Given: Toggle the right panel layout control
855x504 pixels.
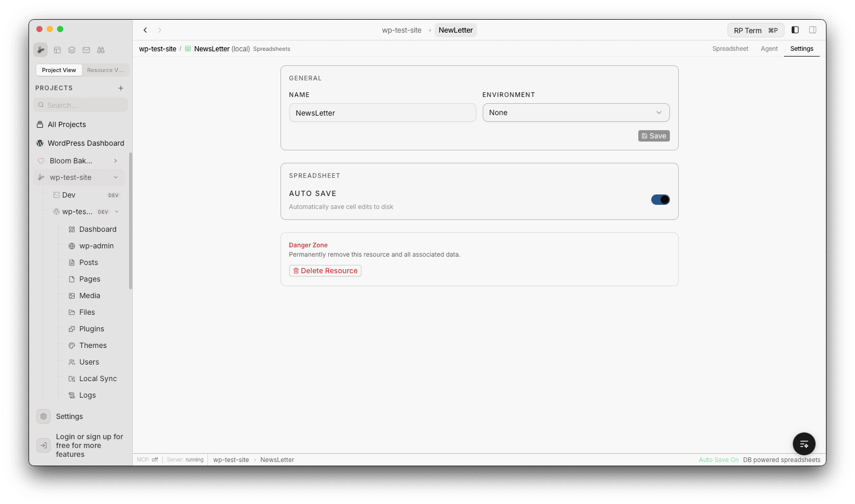Looking at the screenshot, I should pyautogui.click(x=812, y=30).
